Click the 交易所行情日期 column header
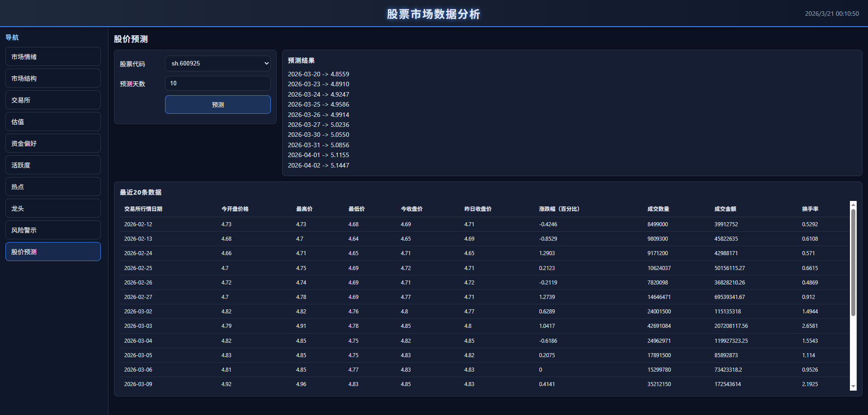 click(143, 209)
